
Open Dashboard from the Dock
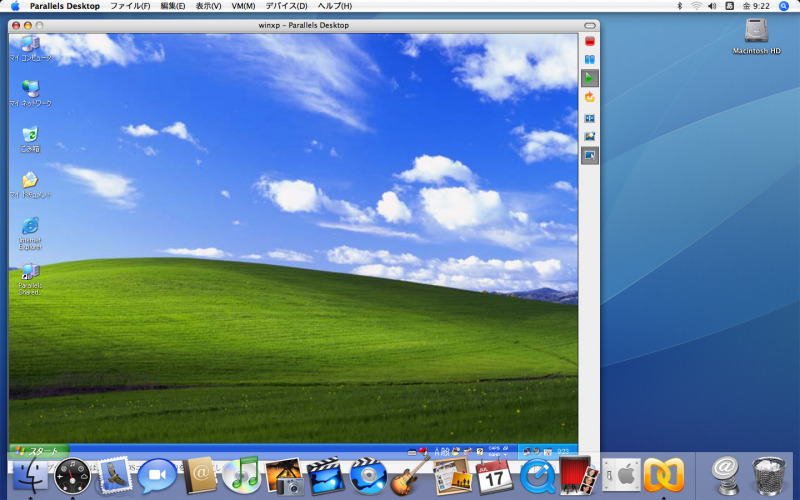tap(72, 476)
